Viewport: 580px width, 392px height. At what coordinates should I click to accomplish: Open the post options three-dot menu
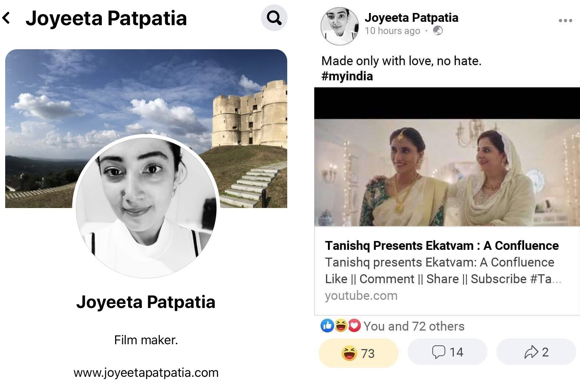coord(565,21)
